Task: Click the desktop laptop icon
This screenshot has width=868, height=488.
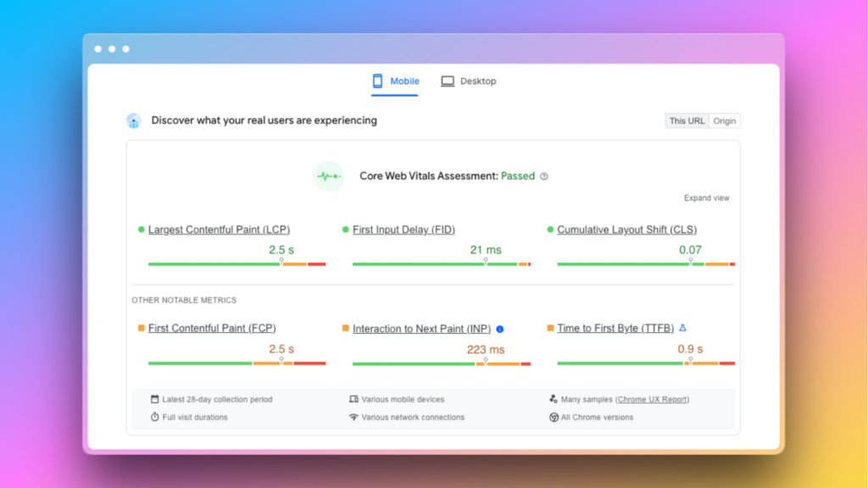Action: point(448,81)
